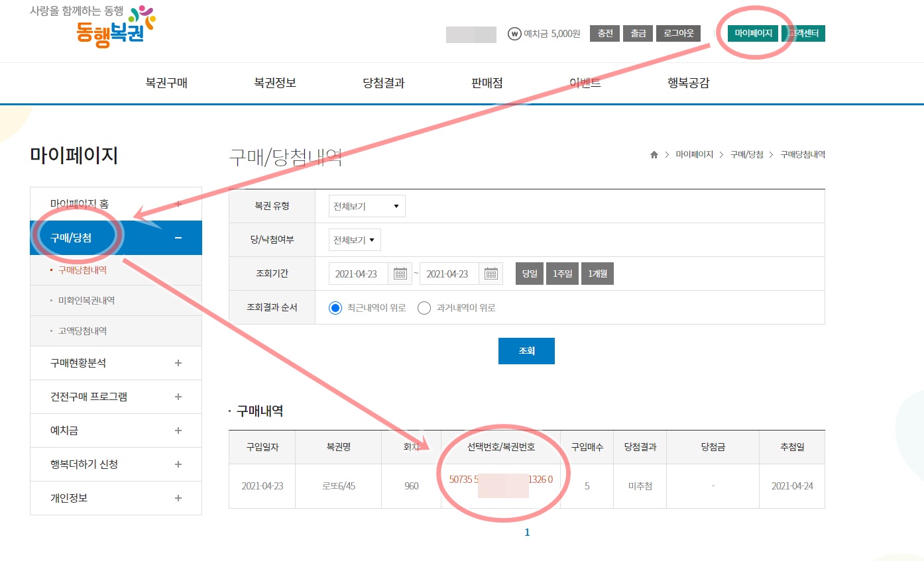Click the 로그아웃 button
Screen dimensions: 924x561
point(678,34)
